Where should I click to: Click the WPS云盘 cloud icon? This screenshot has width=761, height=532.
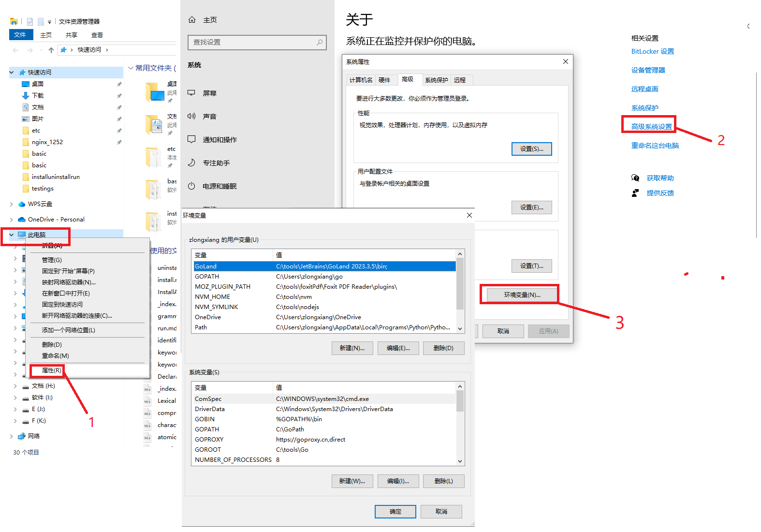22,204
